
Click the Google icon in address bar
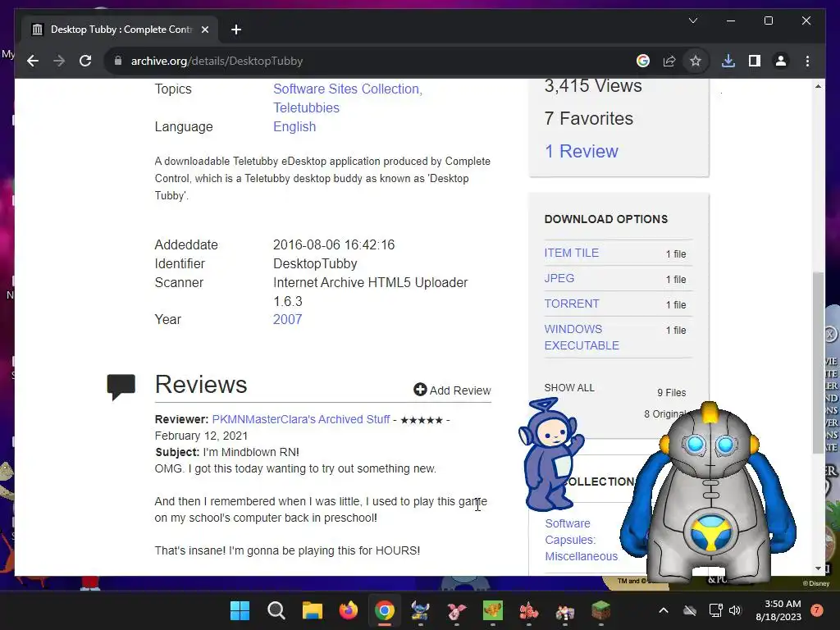[x=643, y=61]
